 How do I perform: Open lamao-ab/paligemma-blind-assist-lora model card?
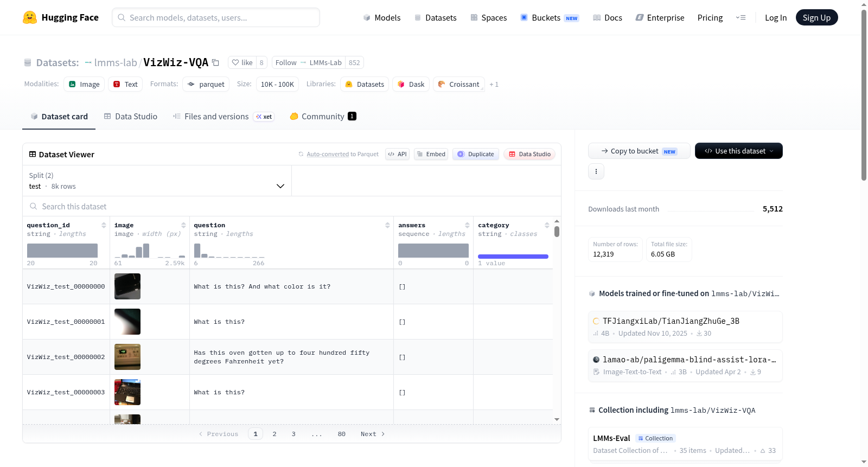click(685, 366)
